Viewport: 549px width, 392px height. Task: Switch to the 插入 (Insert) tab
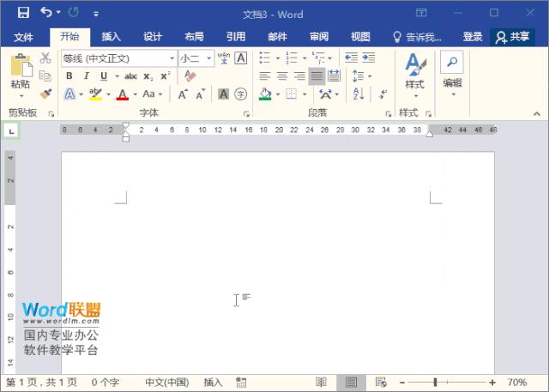[111, 37]
